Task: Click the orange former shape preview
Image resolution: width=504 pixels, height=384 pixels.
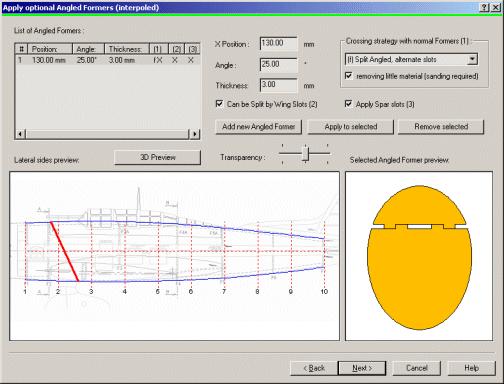Action: click(419, 258)
